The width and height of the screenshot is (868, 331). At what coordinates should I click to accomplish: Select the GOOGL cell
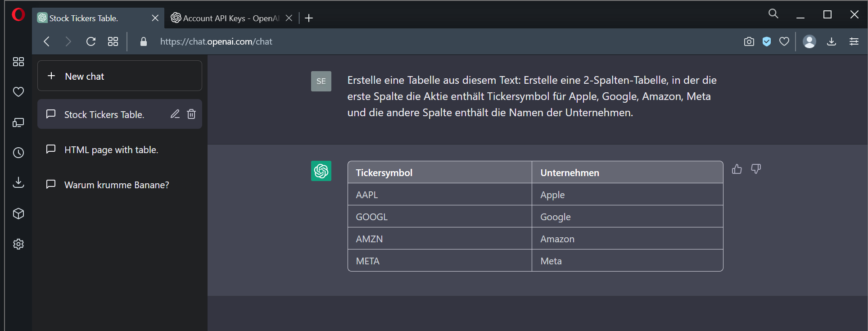click(440, 217)
